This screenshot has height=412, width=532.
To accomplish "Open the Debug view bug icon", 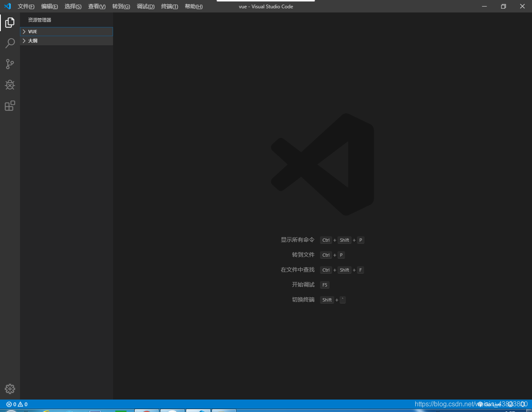I will point(10,85).
